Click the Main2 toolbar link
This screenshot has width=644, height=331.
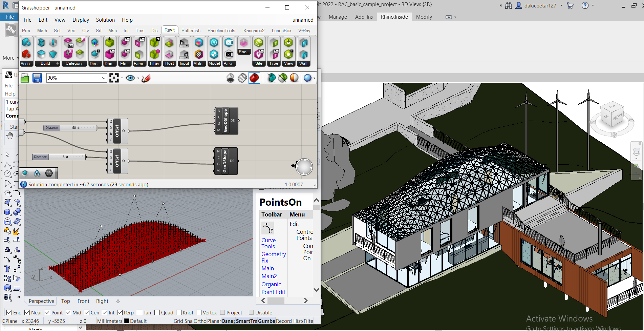[269, 276]
